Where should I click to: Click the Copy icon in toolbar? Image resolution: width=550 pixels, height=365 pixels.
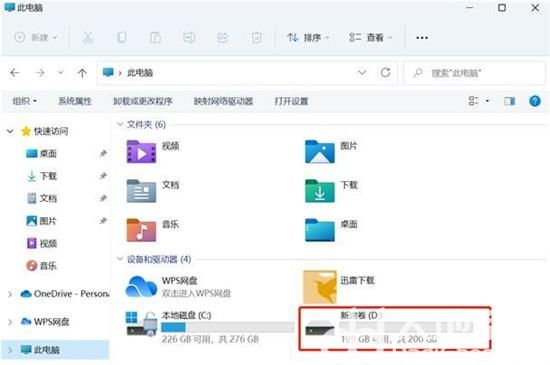coord(122,37)
